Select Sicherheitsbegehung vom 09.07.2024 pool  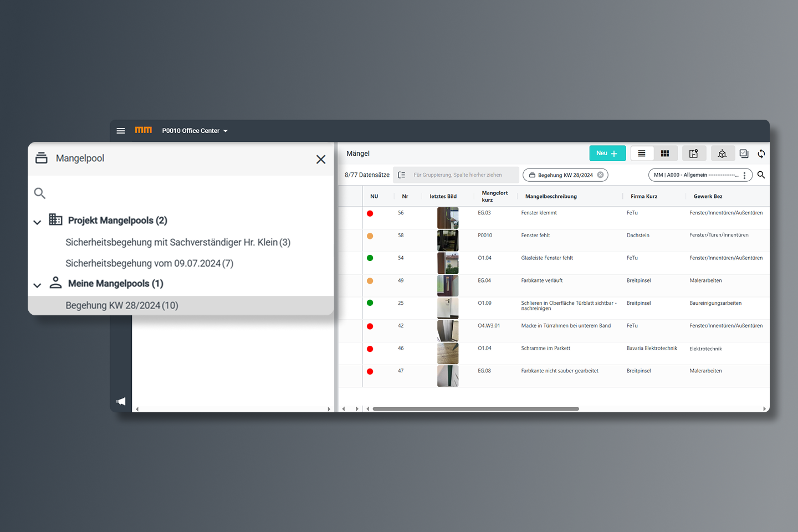click(x=149, y=263)
